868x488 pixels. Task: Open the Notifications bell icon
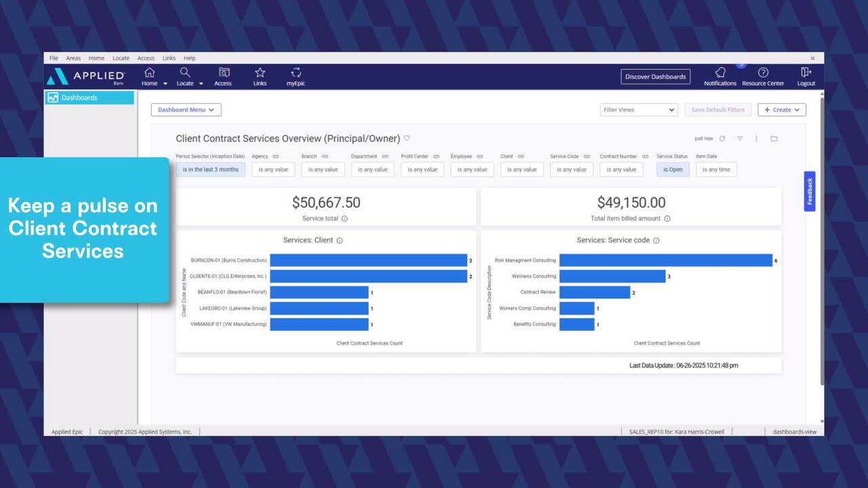[x=719, y=73]
